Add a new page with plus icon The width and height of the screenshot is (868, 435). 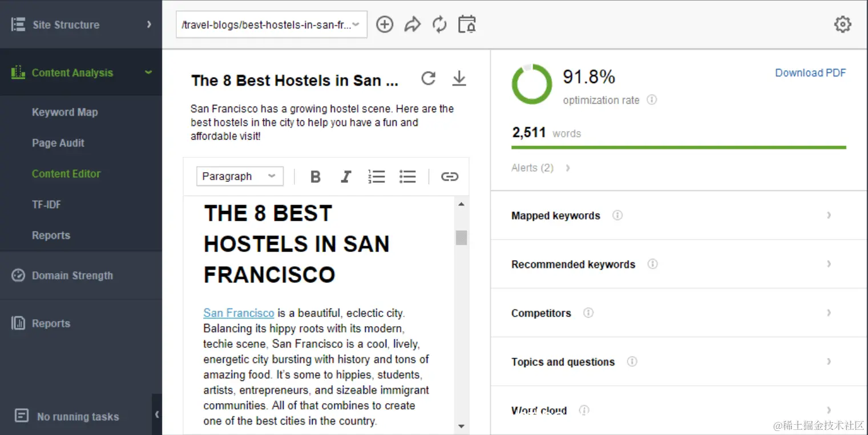(x=385, y=25)
